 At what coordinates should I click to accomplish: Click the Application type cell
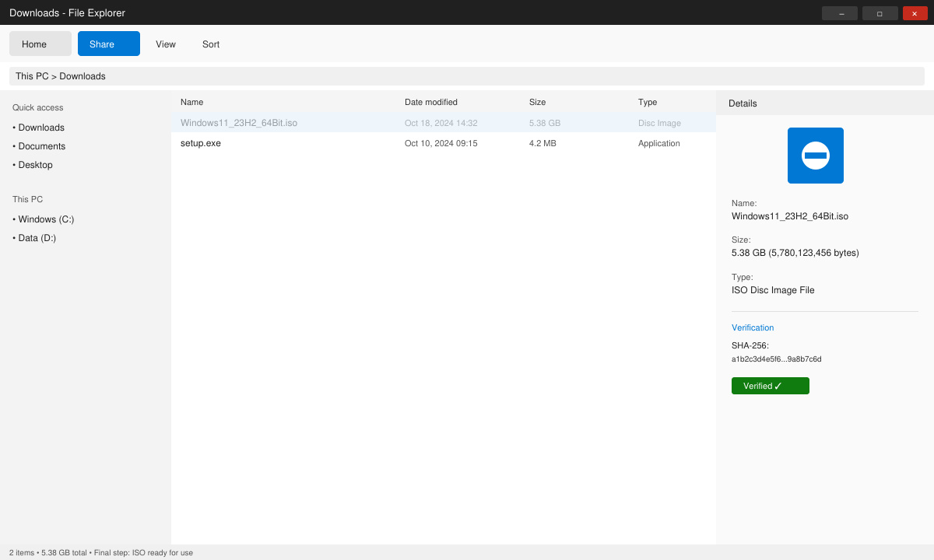659,143
